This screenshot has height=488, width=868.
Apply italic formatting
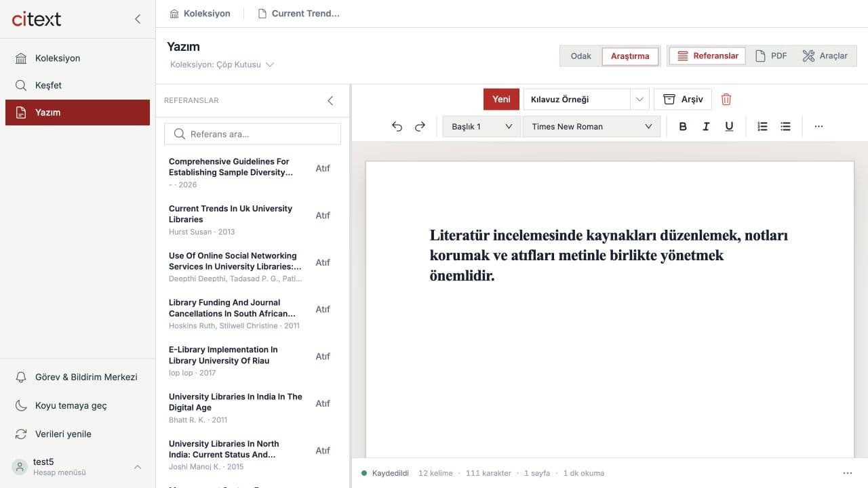706,127
